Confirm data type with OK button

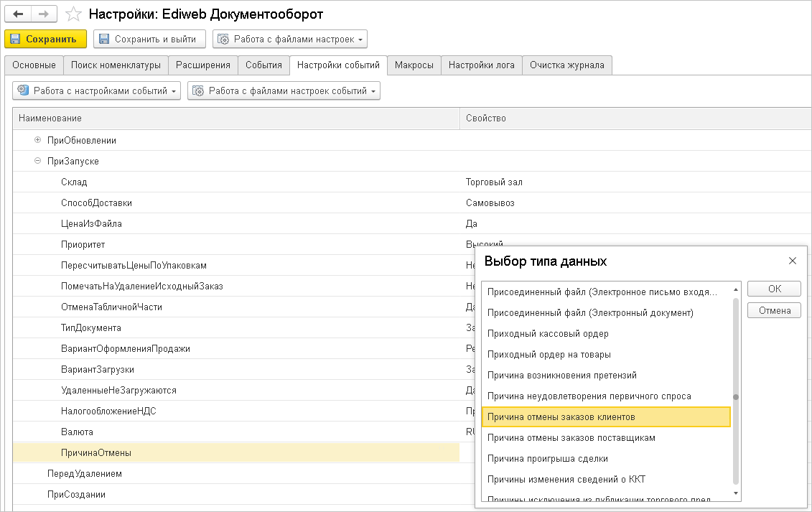[x=774, y=289]
